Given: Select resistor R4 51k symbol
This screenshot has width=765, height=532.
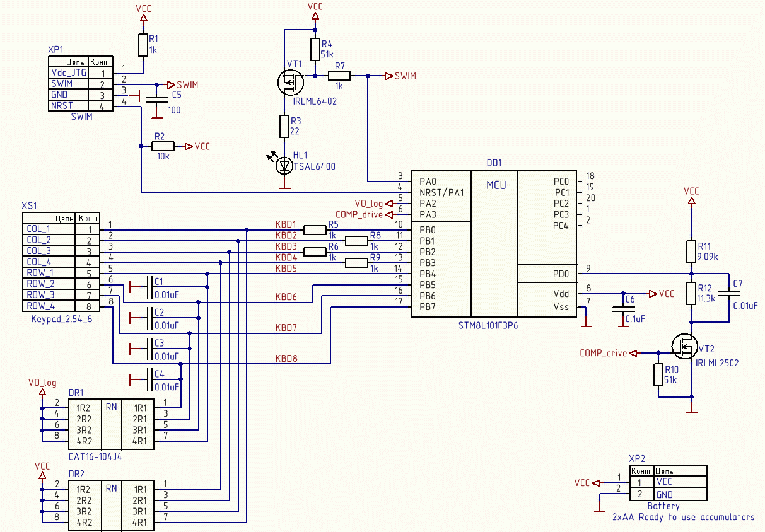Looking at the screenshot, I should click(315, 49).
